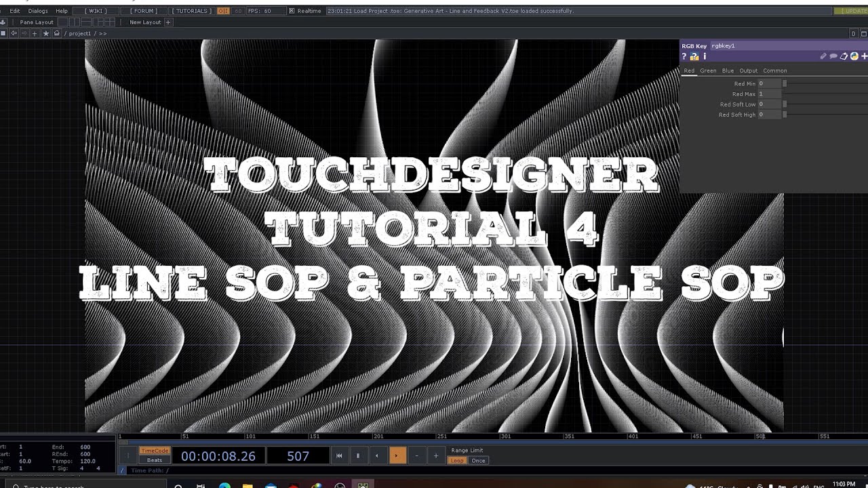Click the home icon in path bar
Image resolution: width=868 pixels, height=488 pixels.
point(57,33)
